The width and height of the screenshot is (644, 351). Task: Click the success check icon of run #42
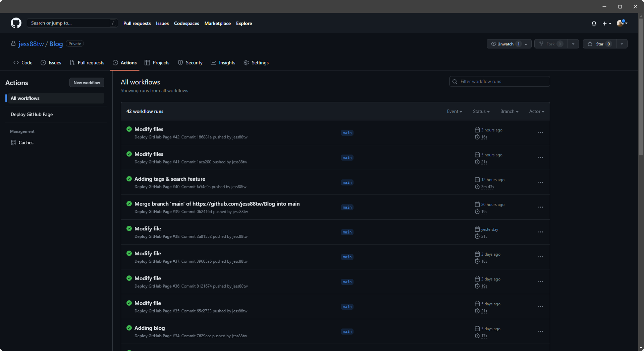(x=129, y=129)
